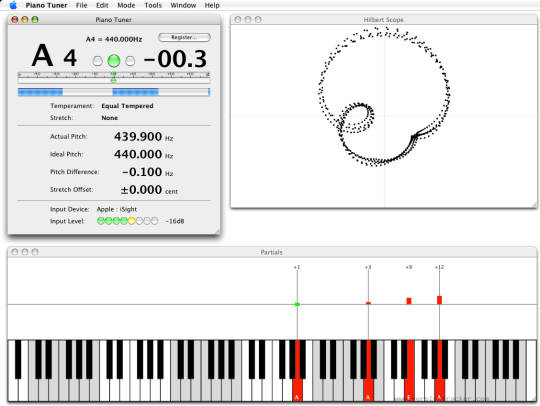This screenshot has width=540, height=406.
Task: Click the green cents meter marker
Action: click(113, 80)
